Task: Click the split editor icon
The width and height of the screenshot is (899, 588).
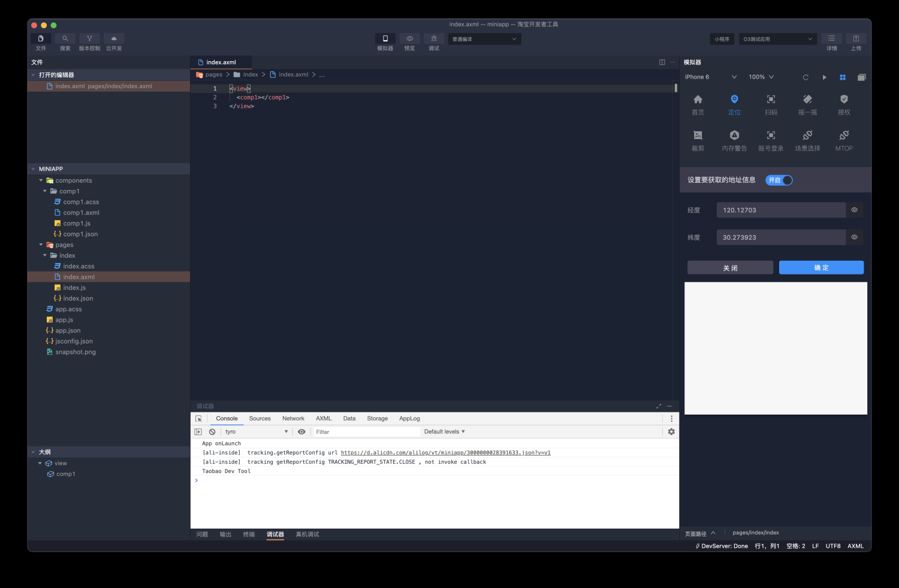Action: (x=662, y=62)
